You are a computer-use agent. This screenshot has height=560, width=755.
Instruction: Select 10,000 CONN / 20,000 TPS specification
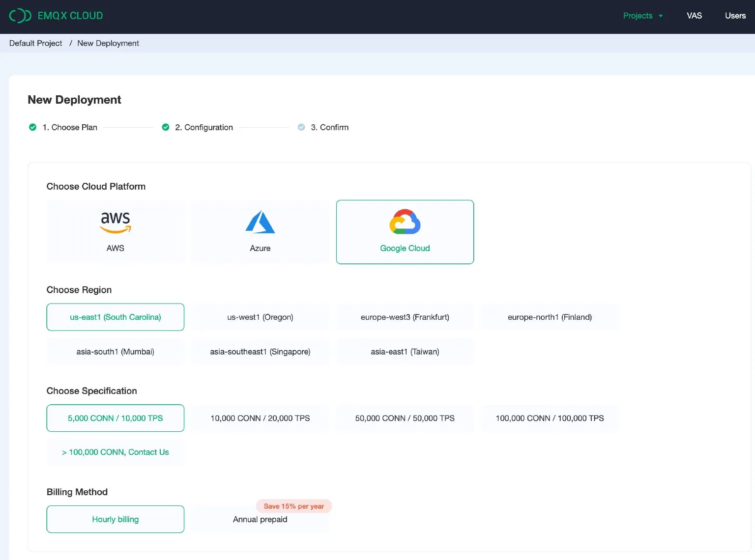tap(260, 418)
